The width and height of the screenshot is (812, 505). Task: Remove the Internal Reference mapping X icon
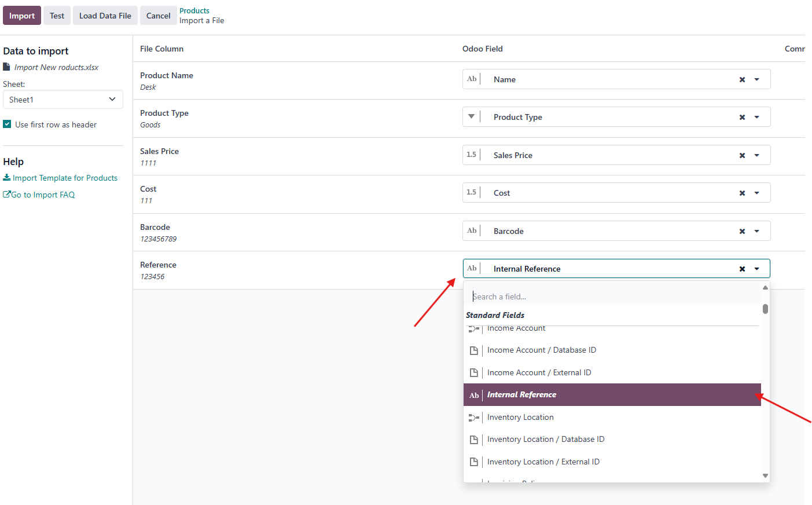click(x=742, y=269)
